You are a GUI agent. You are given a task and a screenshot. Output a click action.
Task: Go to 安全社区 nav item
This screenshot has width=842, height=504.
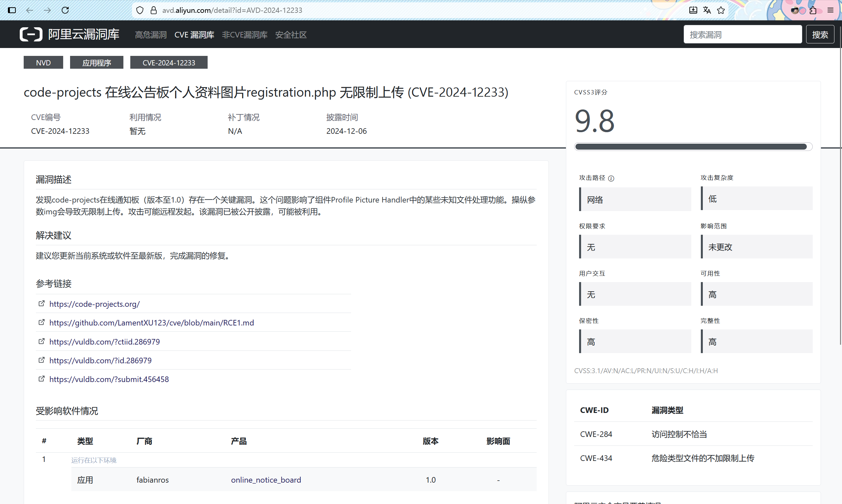(291, 35)
